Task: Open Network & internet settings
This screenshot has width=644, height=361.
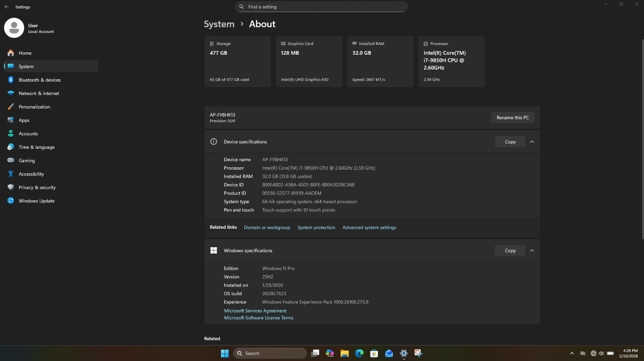Action: tap(51, 93)
